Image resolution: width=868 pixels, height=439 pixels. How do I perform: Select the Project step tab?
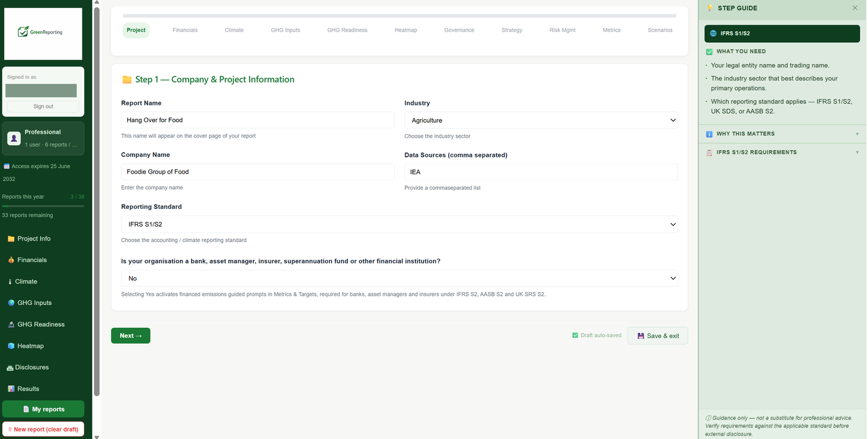(x=136, y=30)
